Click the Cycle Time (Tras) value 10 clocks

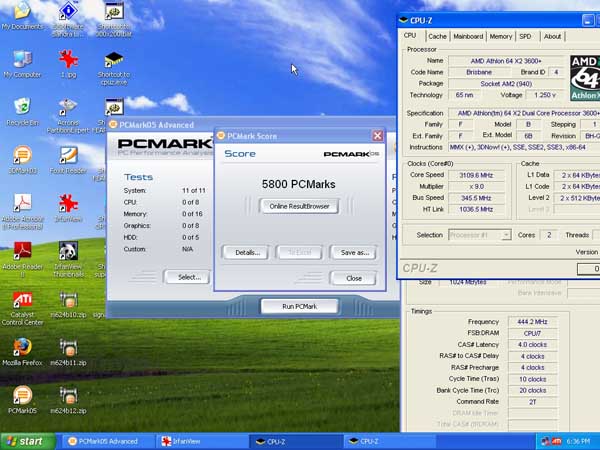[532, 379]
